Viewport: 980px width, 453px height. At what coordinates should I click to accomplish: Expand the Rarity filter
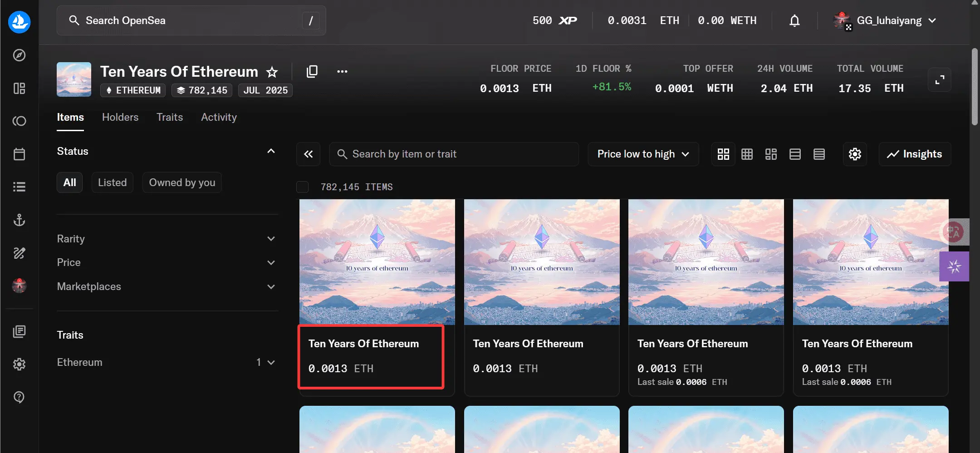pos(167,239)
